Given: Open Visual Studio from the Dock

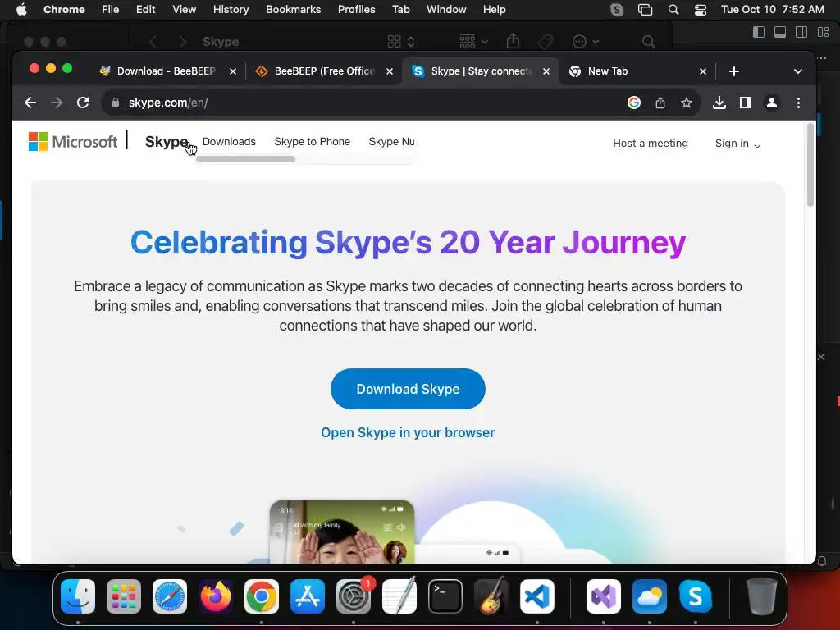Looking at the screenshot, I should pyautogui.click(x=604, y=596).
